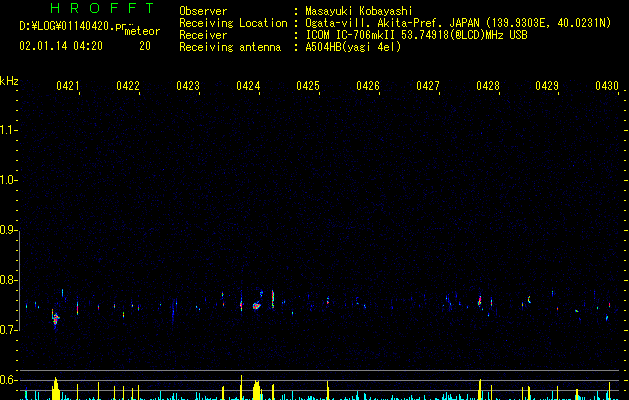This screenshot has width=629, height=400.
Task: Click the wide yellow bar below 0424
Action: coord(257,390)
